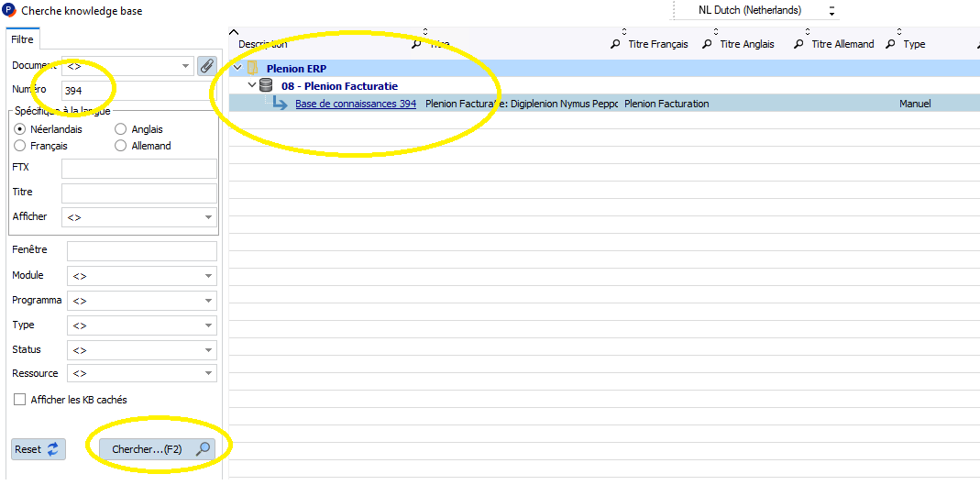Click the Plenion app logo icon
The image size is (980, 485).
pyautogui.click(x=9, y=11)
